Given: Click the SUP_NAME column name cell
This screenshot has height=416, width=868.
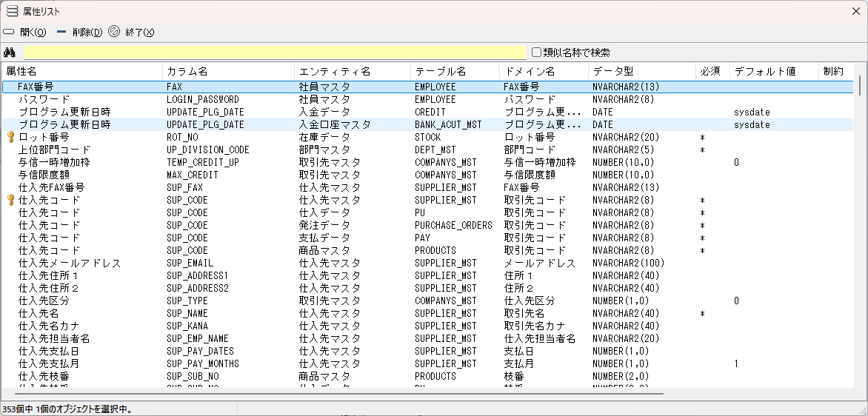Looking at the screenshot, I should pyautogui.click(x=187, y=314).
